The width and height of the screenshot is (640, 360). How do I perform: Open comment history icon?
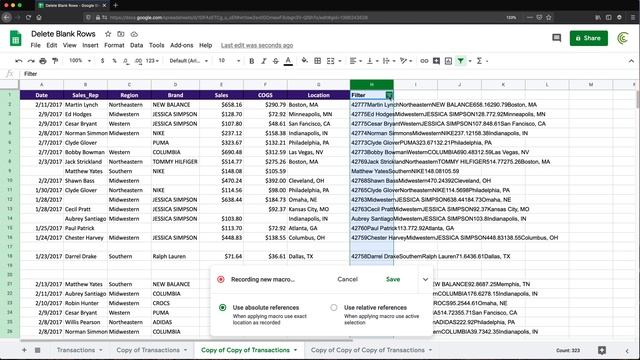pos(556,38)
